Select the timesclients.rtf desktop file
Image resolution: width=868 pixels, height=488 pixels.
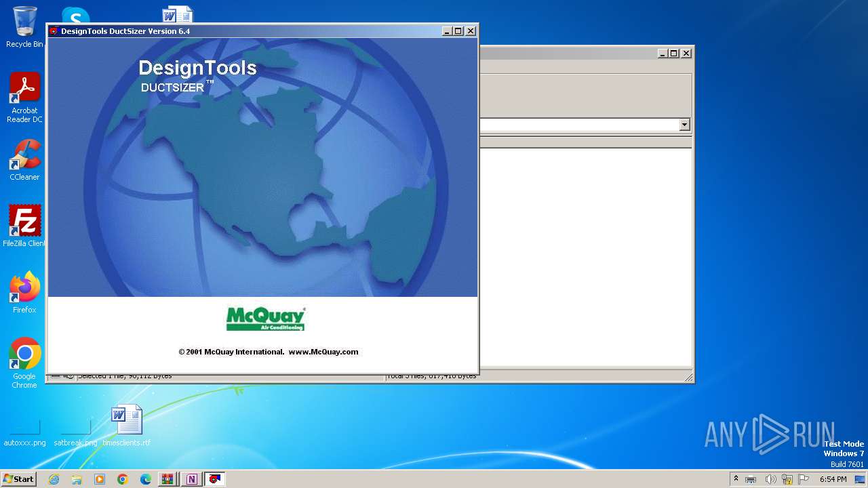click(x=127, y=425)
